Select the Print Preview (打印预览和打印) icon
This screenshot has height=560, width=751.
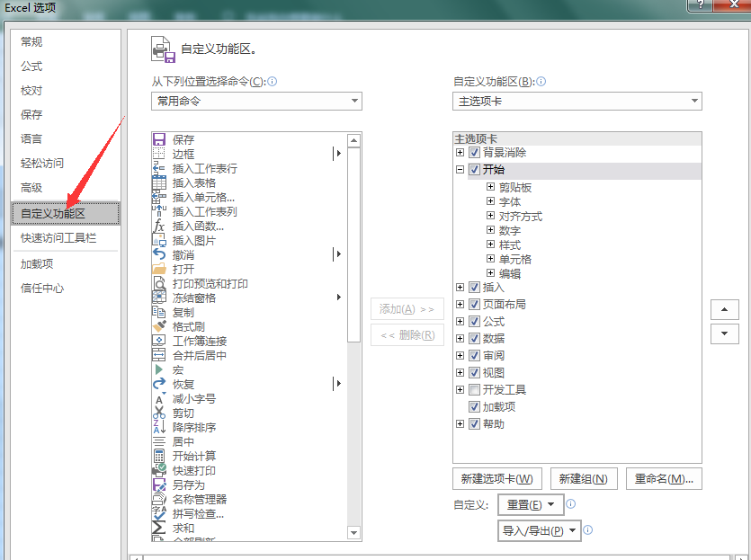tap(159, 283)
